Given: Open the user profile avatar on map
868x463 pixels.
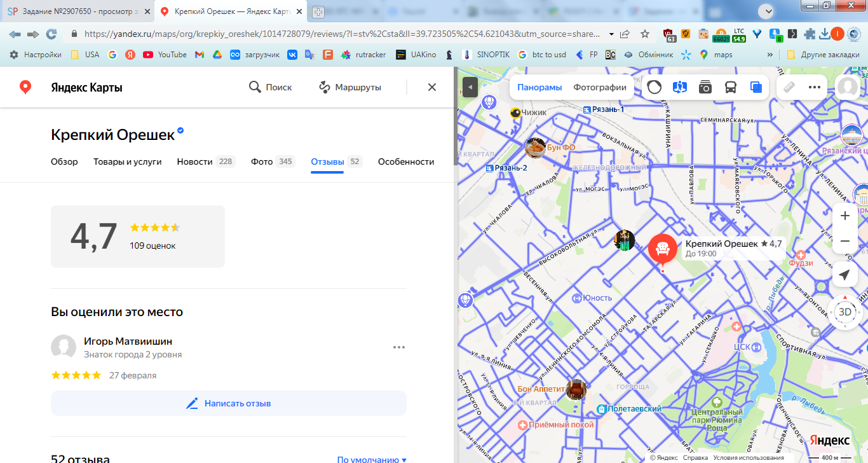Looking at the screenshot, I should pos(848,87).
